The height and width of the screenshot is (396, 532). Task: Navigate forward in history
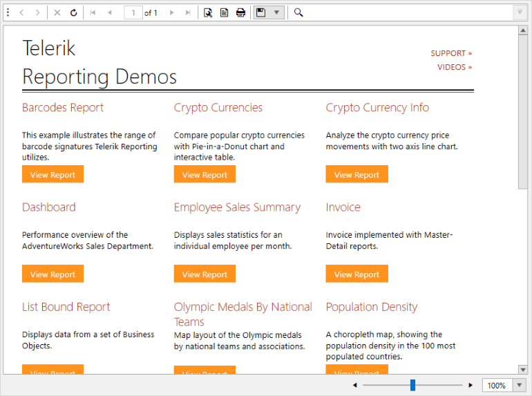[37, 12]
